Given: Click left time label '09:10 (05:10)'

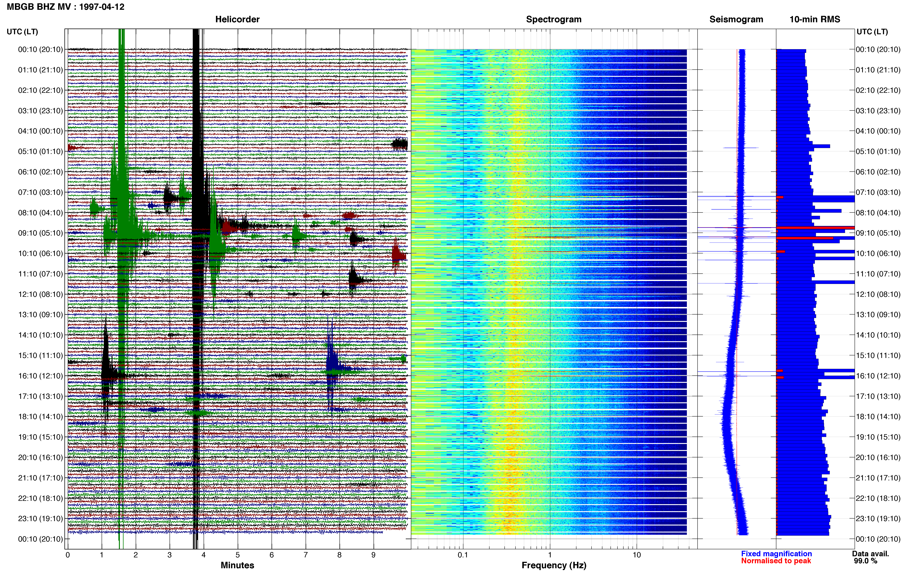Looking at the screenshot, I should (x=40, y=233).
